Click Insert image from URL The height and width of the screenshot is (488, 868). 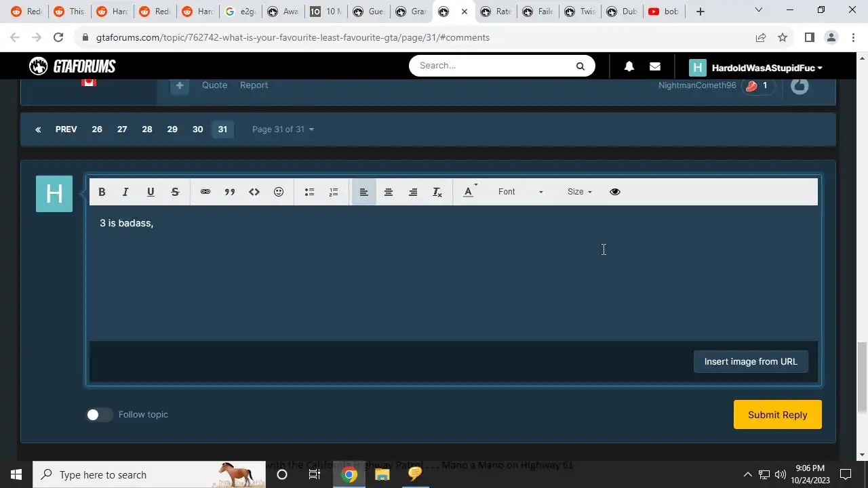751,361
